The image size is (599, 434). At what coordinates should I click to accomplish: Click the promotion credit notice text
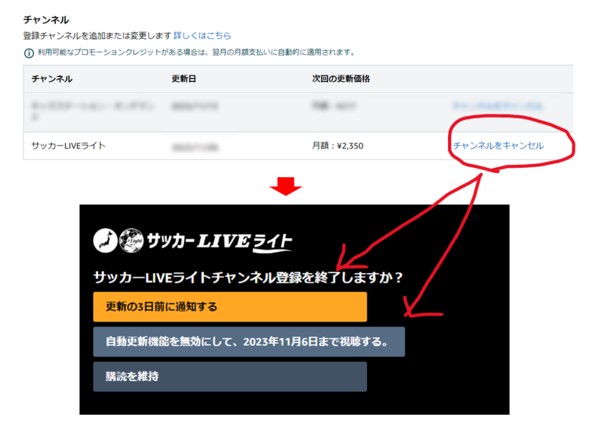197,52
